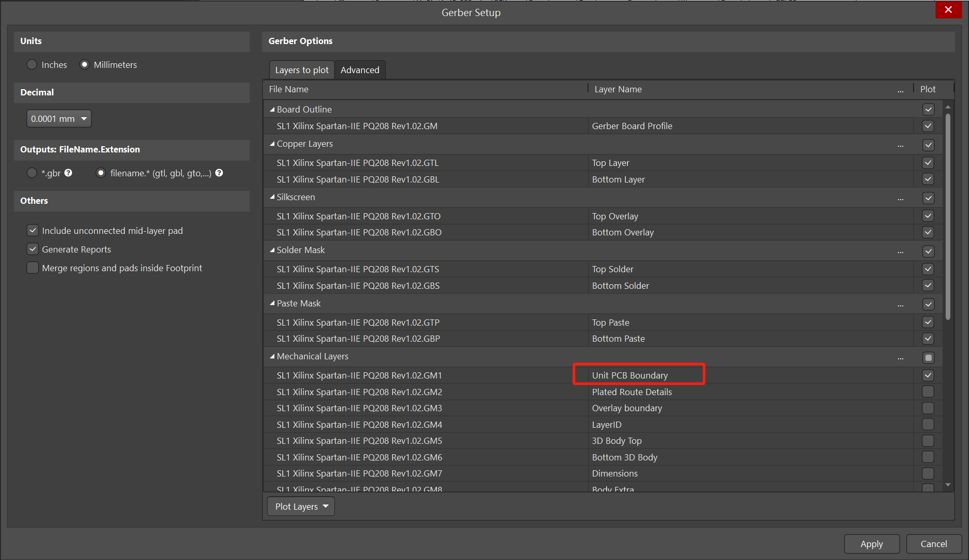
Task: Click ellipsis icon in Layer Name header
Action: (901, 90)
